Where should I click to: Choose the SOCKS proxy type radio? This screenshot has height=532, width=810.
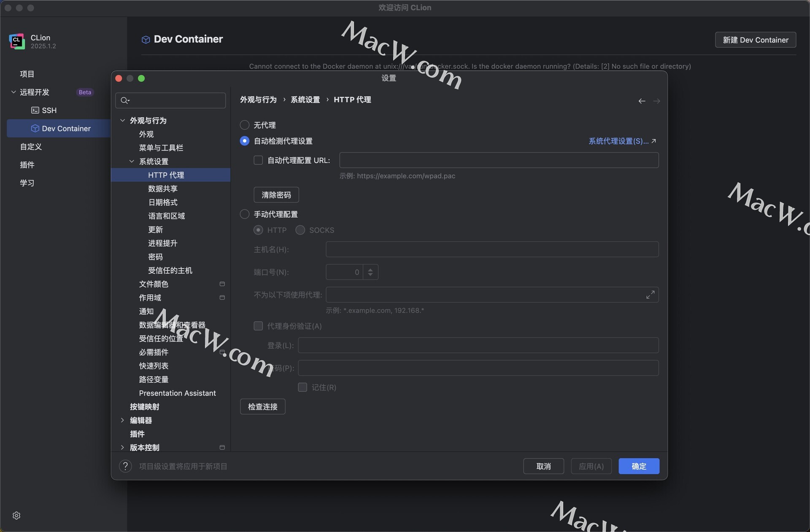pos(300,230)
